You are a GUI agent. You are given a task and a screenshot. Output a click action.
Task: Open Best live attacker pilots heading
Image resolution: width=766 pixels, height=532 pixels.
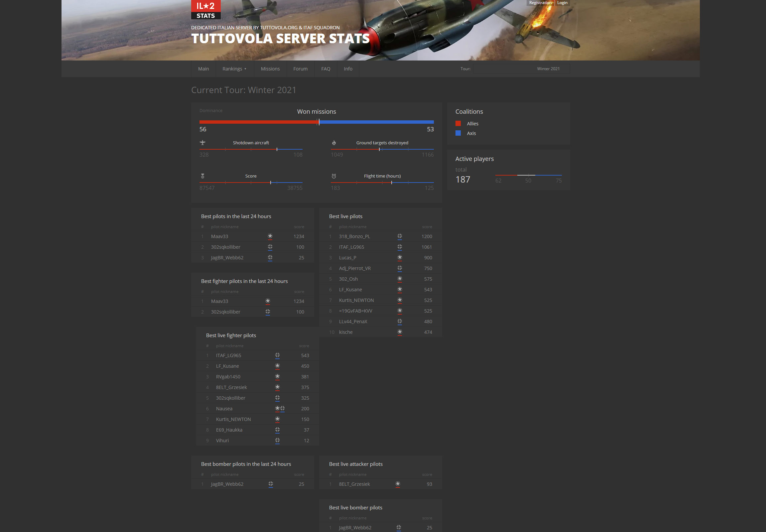[356, 464]
